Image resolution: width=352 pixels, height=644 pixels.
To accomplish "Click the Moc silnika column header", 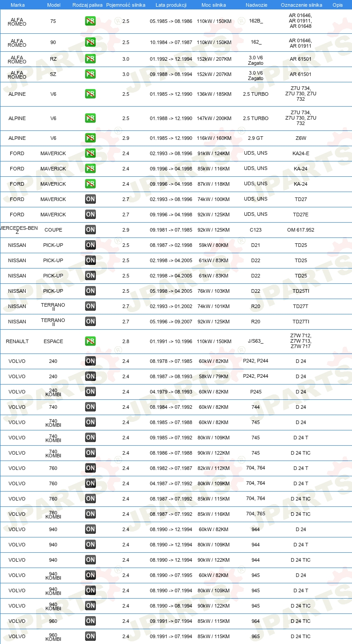I will [x=214, y=4].
